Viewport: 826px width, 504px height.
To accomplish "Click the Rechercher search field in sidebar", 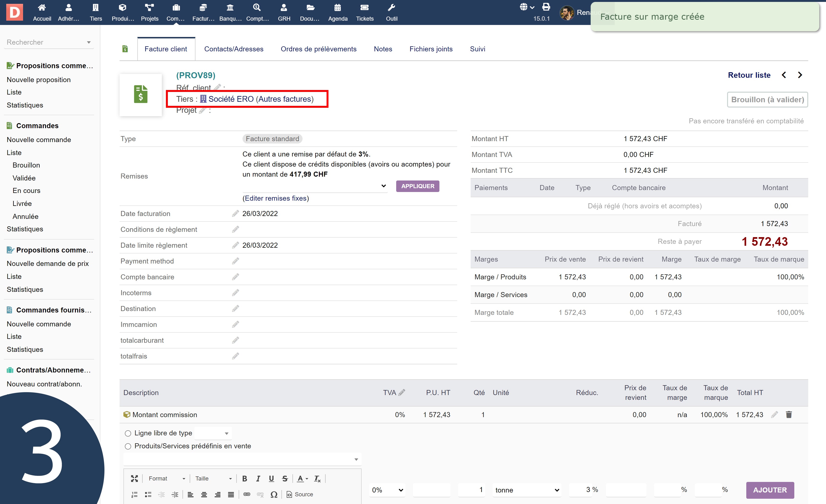I will [x=45, y=42].
